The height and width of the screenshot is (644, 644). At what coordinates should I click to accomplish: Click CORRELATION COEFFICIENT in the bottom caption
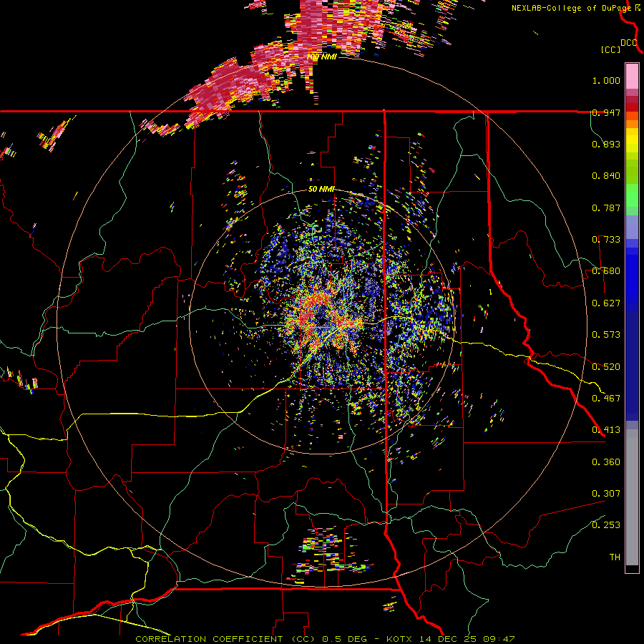210,639
